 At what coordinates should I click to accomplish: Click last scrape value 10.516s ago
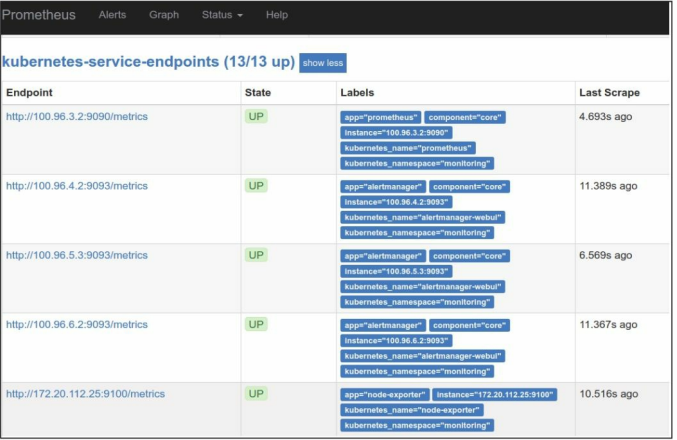coord(608,394)
